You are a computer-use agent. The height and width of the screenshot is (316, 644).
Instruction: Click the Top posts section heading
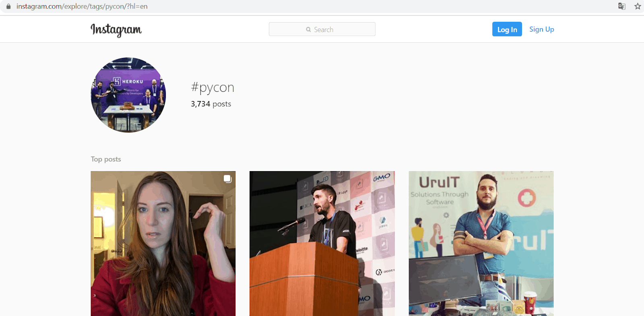coord(106,159)
